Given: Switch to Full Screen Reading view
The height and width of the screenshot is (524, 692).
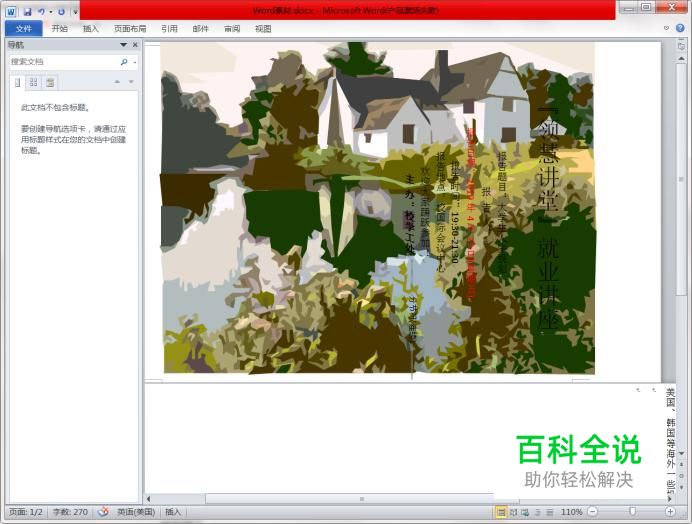Looking at the screenshot, I should [513, 513].
